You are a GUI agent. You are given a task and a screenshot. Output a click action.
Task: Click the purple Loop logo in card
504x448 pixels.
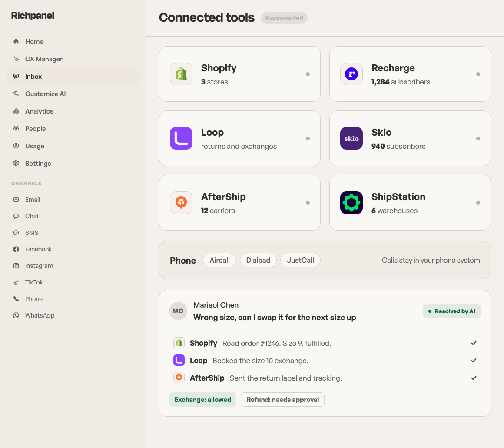click(x=181, y=138)
